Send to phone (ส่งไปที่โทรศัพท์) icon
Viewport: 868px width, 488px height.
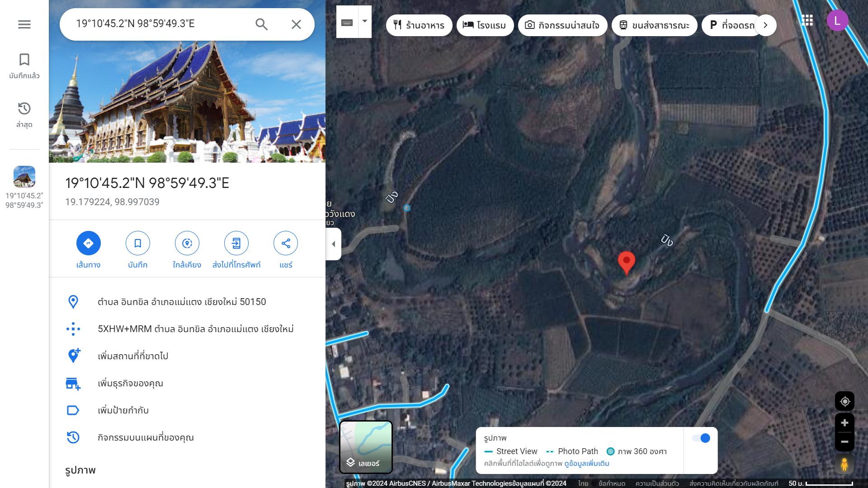pos(236,244)
